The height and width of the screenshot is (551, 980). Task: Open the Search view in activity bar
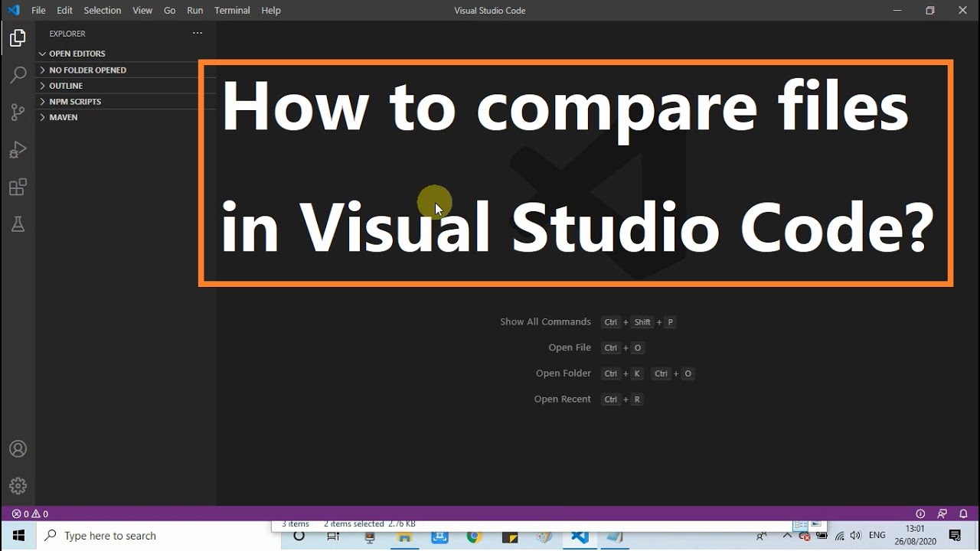18,75
